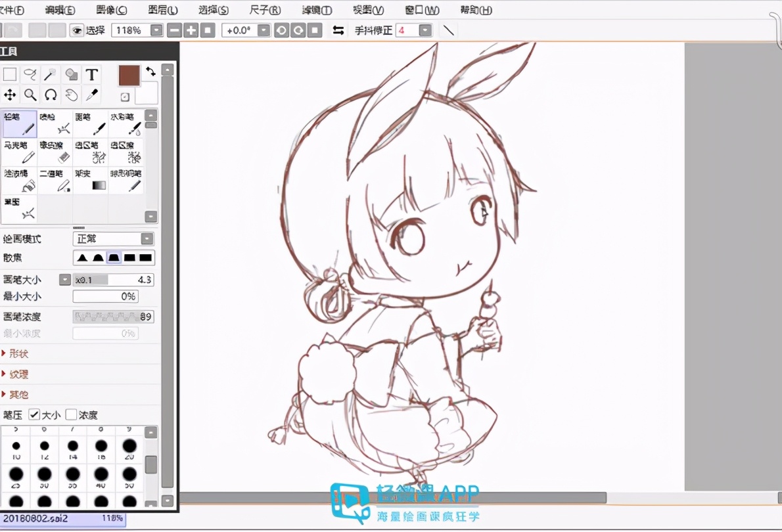Toggle selection visibility eye icon
Image resolution: width=782 pixels, height=532 pixels.
pyautogui.click(x=77, y=30)
